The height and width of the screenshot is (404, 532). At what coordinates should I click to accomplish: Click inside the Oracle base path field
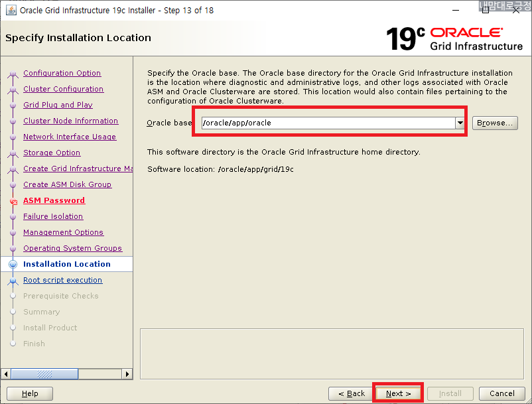pos(328,123)
